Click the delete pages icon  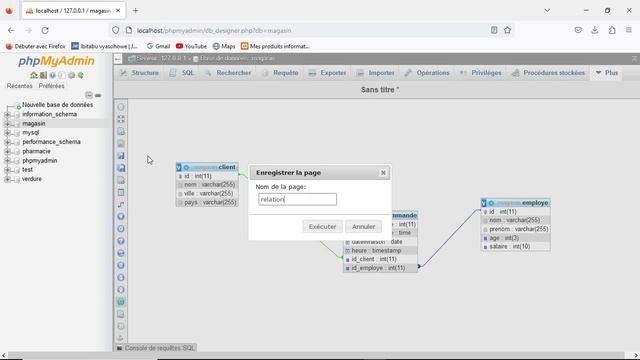121,180
